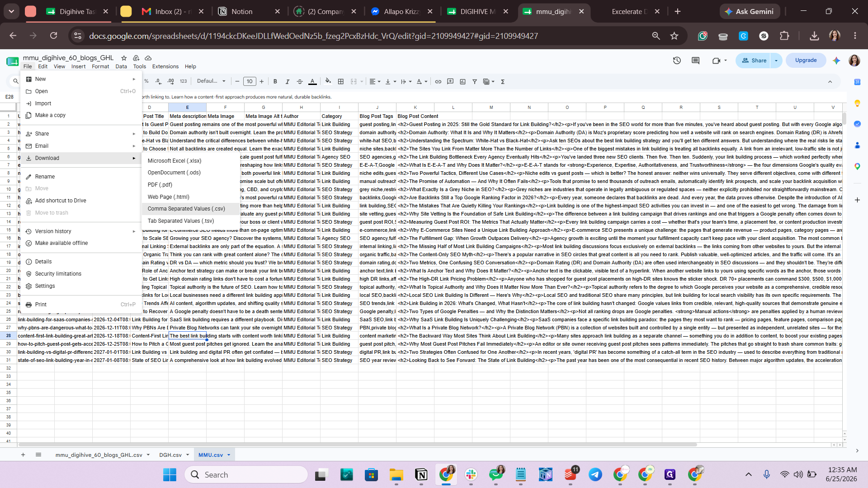Open Google Maps side panel icon
868x488 pixels.
coord(857,166)
